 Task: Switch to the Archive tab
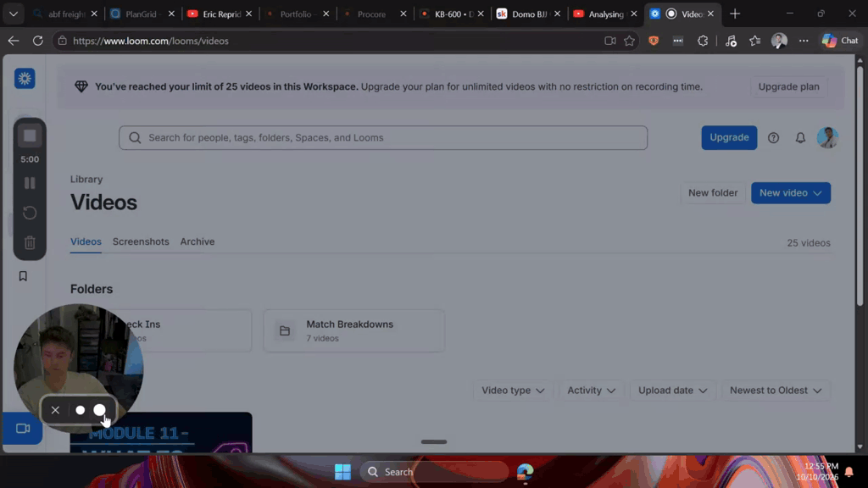[x=197, y=241]
